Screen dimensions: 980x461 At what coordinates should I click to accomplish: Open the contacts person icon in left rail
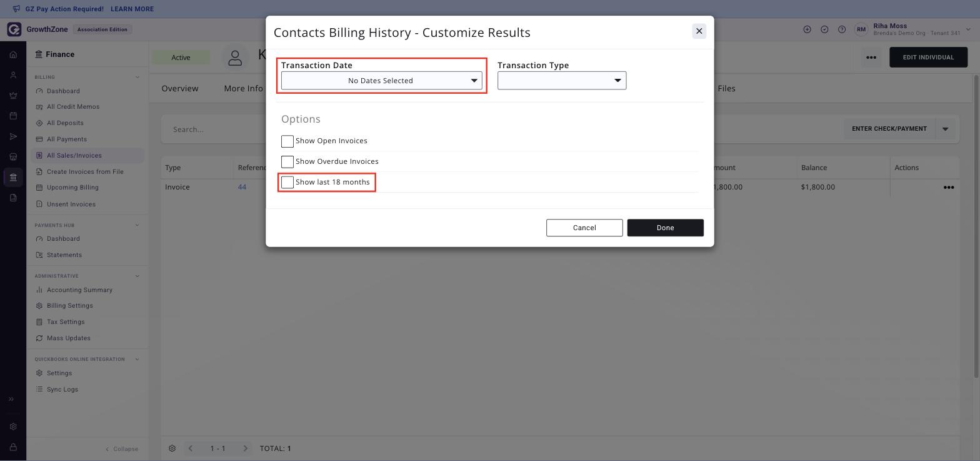click(13, 75)
